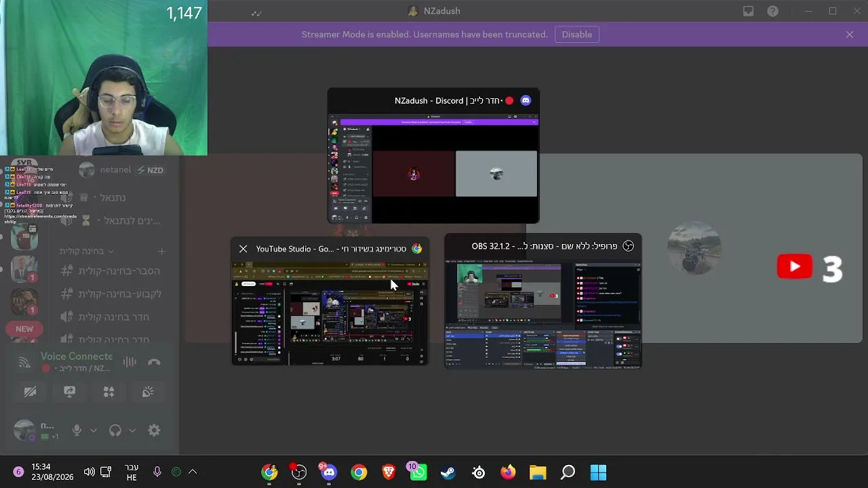Screen dimensions: 868x488
Task: Show voice connection signal details
Action: point(24,363)
